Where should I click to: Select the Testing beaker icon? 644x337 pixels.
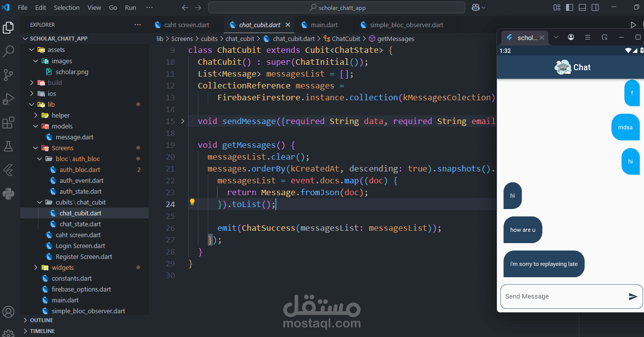coord(8,146)
